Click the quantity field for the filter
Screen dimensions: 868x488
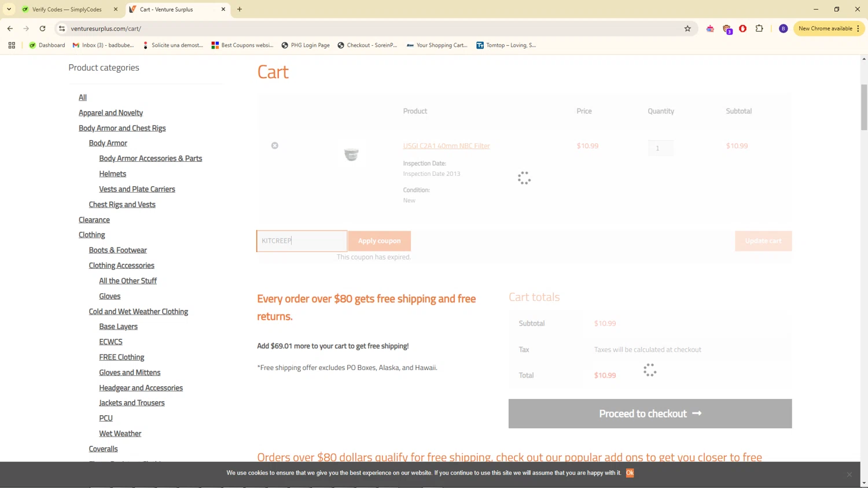point(660,148)
